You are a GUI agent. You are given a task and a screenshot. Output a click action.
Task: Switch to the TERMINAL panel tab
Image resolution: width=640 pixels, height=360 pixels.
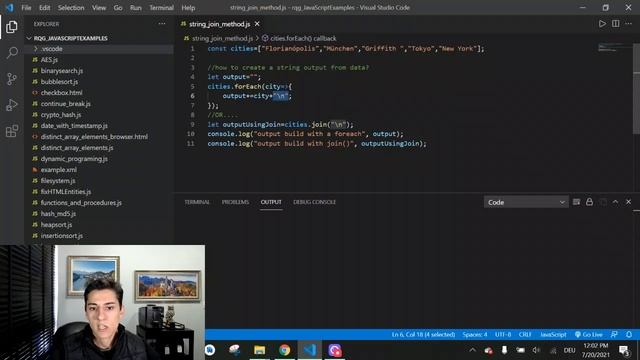(x=197, y=202)
